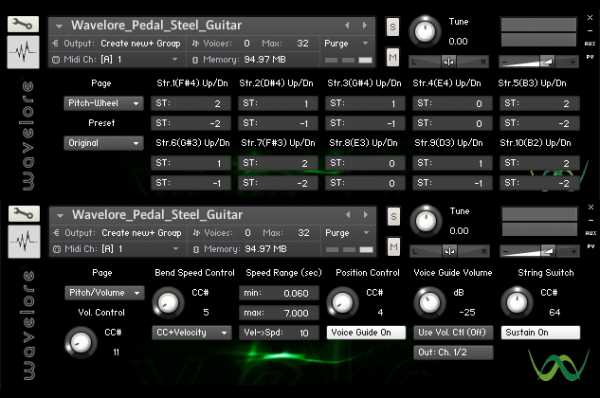Click Bend Speed Control CC# value 5
Screen dimensions: 600x398
coord(206,313)
